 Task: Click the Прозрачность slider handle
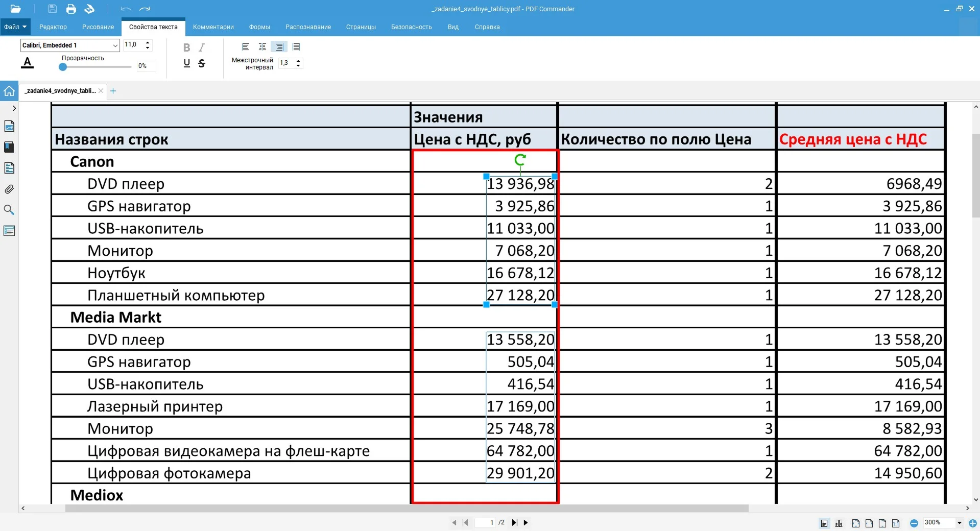point(63,67)
